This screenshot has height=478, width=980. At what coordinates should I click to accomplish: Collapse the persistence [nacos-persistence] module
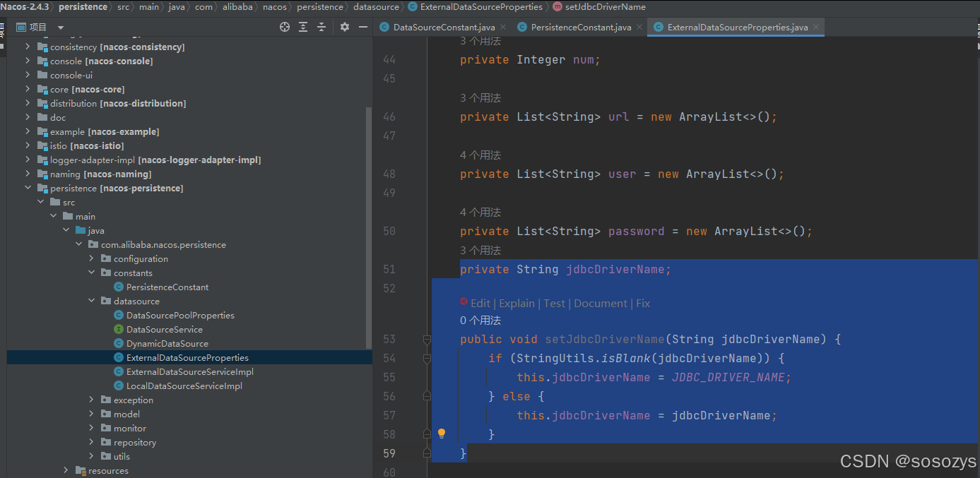coord(28,188)
